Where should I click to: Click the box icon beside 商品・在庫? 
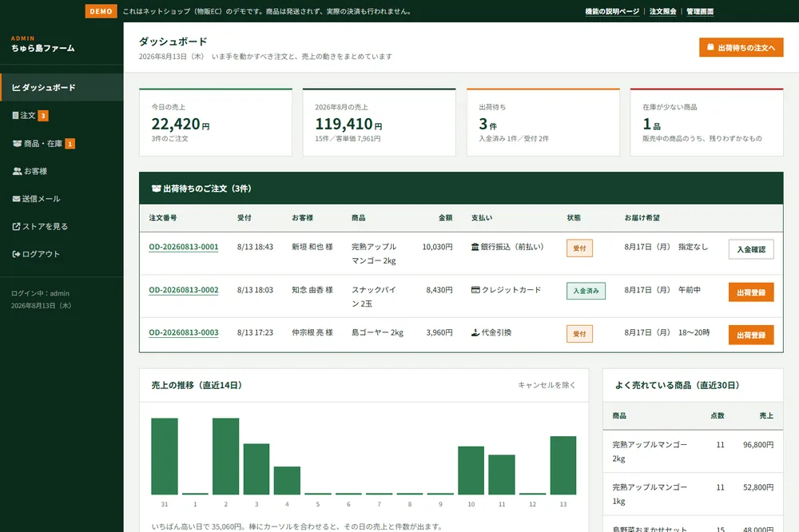pos(17,144)
